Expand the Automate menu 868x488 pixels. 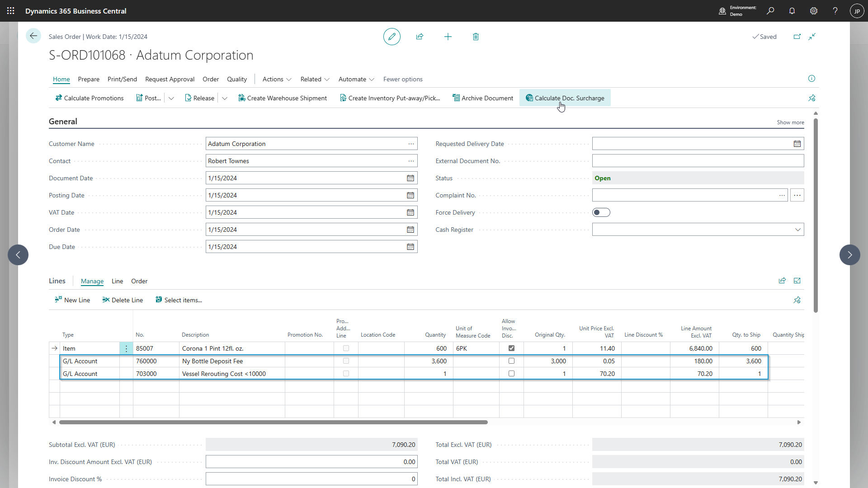(356, 79)
